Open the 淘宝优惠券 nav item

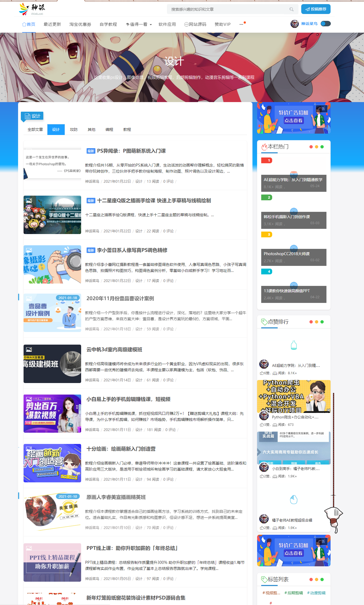pos(80,24)
